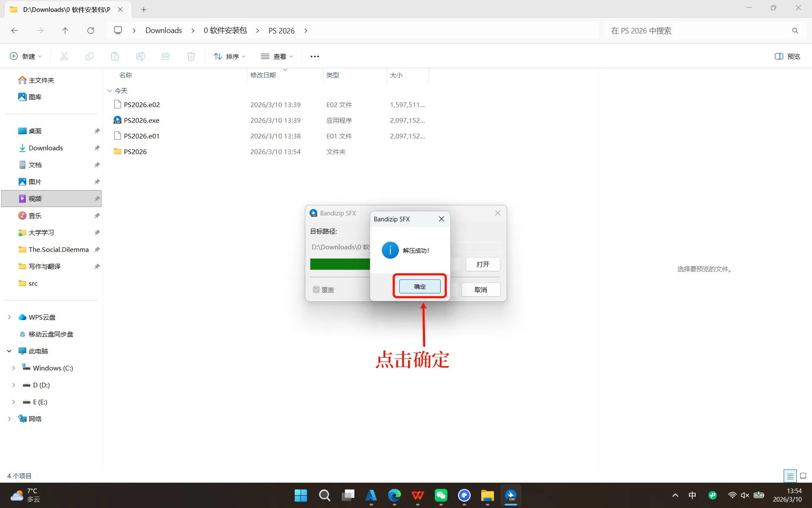Click the Refresh icon in address bar
The width and height of the screenshot is (812, 508).
tap(91, 30)
